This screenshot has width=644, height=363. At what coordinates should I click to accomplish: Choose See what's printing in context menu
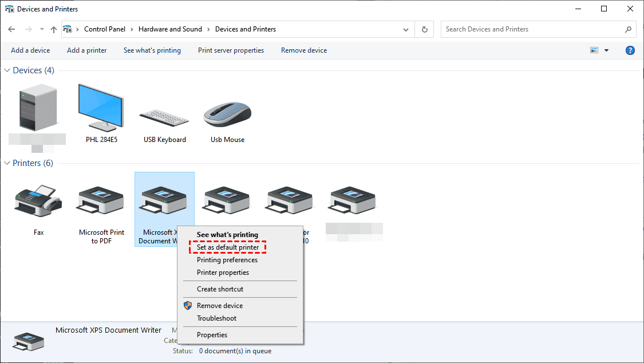pyautogui.click(x=227, y=235)
